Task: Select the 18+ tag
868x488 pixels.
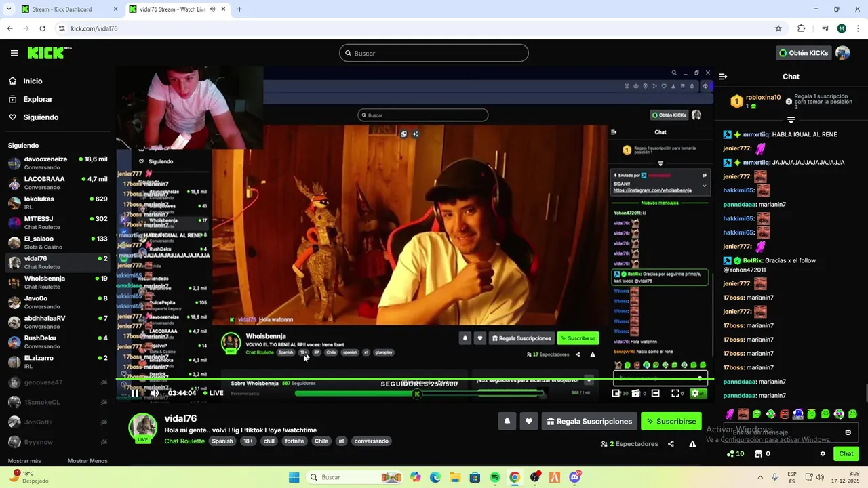Action: (248, 441)
